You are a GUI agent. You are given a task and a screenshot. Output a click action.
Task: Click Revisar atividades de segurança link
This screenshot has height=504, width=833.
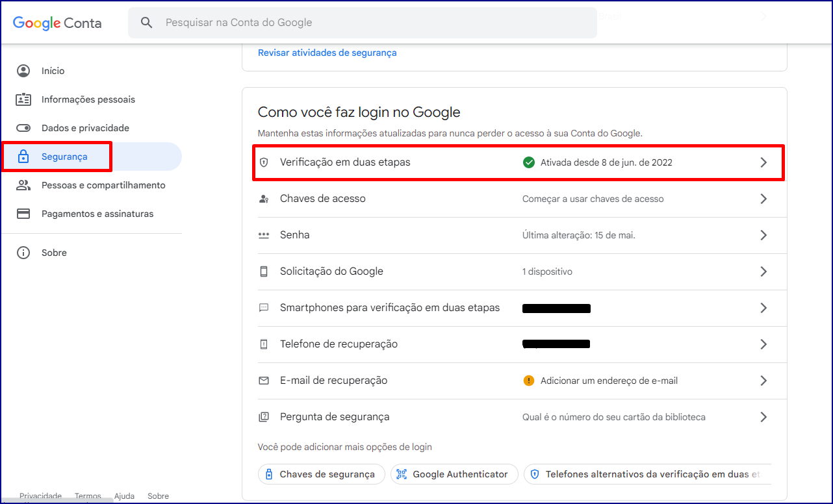click(x=327, y=53)
